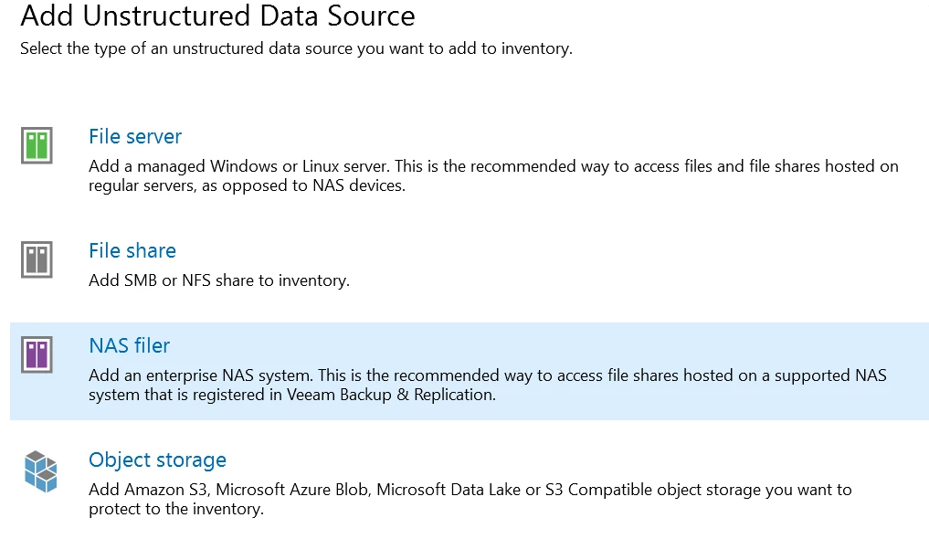Click the purple NAS filer icon
The image size is (929, 560).
pyautogui.click(x=37, y=354)
